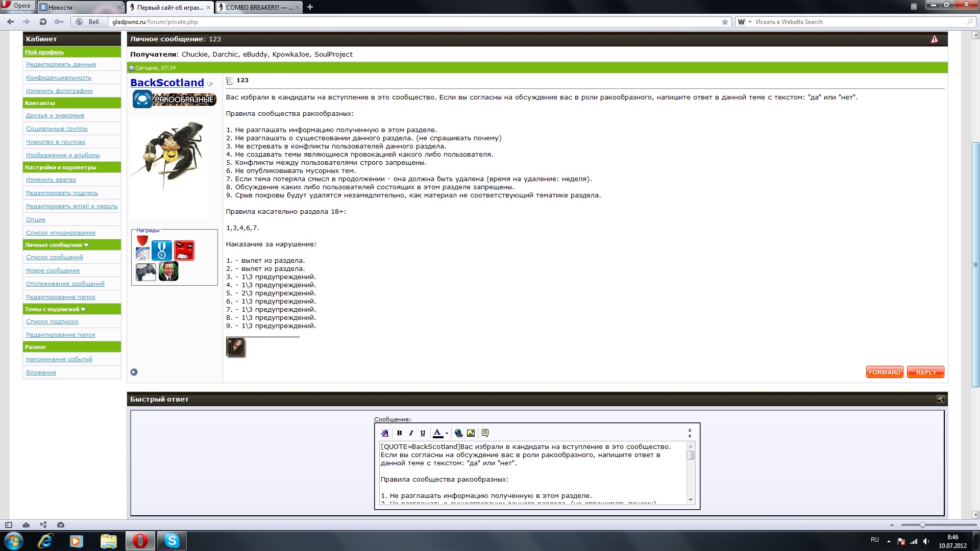
Task: Adjust the page zoom slider
Action: (922, 525)
